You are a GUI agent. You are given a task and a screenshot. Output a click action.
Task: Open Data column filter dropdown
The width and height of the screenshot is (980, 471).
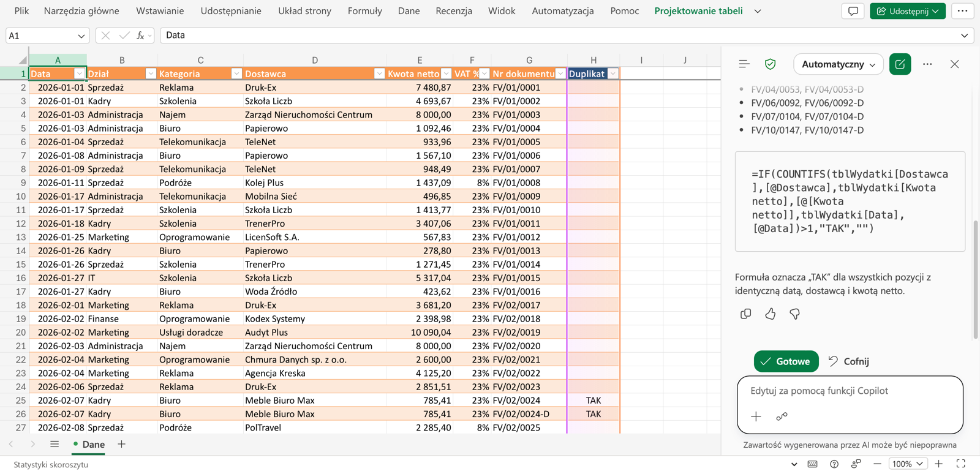point(79,73)
